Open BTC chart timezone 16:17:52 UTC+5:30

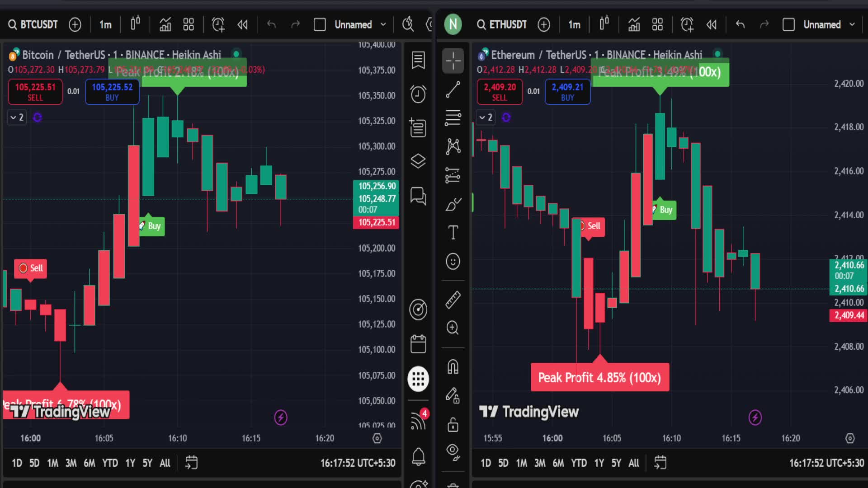pyautogui.click(x=358, y=463)
